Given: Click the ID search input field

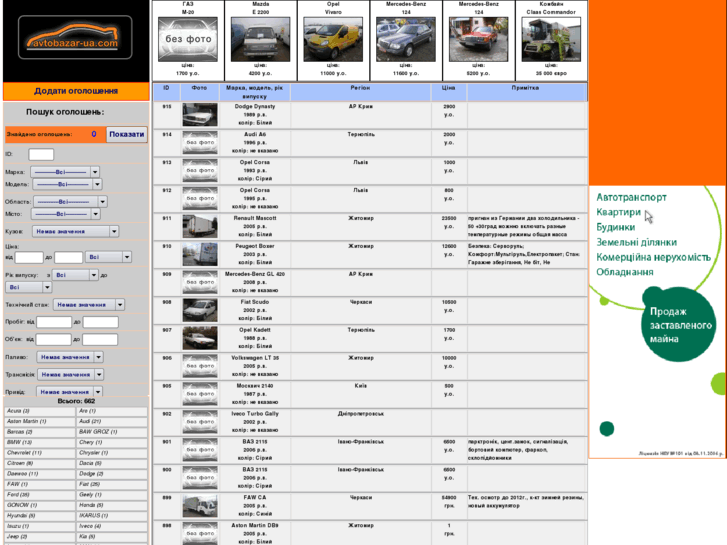Looking at the screenshot, I should point(41,155).
